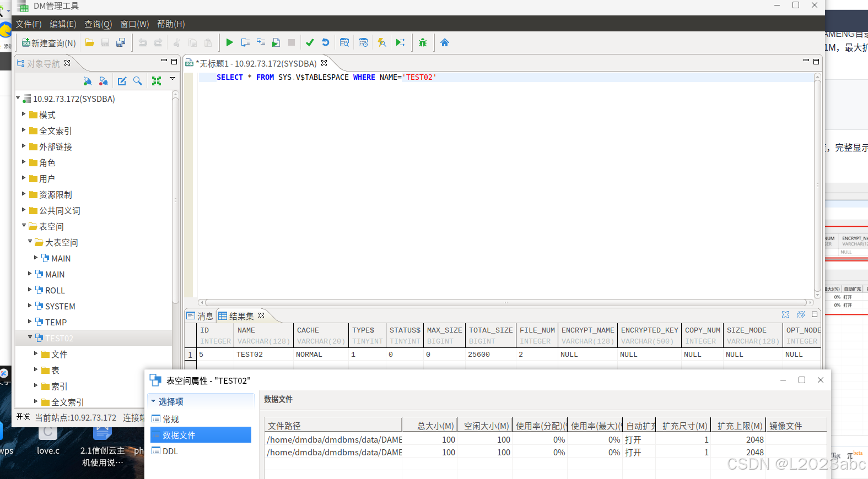Click the blue rollback arrow icon

(325, 42)
